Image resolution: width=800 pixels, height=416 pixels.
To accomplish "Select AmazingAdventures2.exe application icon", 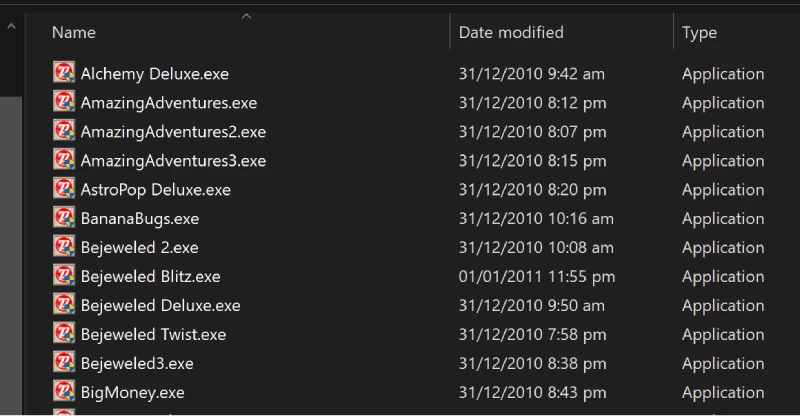I will 64,131.
